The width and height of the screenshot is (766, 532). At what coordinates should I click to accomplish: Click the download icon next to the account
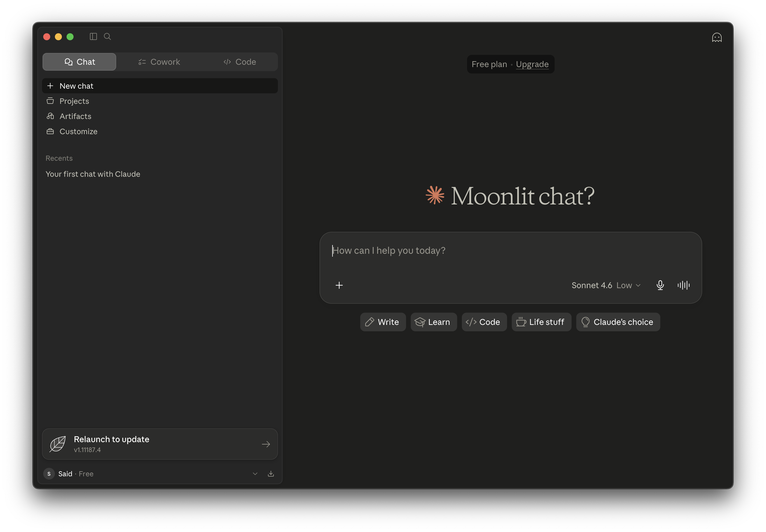coord(271,474)
